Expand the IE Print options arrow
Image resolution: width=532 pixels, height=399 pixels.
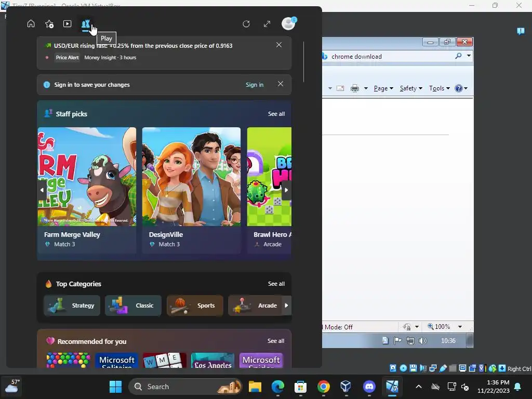(366, 88)
